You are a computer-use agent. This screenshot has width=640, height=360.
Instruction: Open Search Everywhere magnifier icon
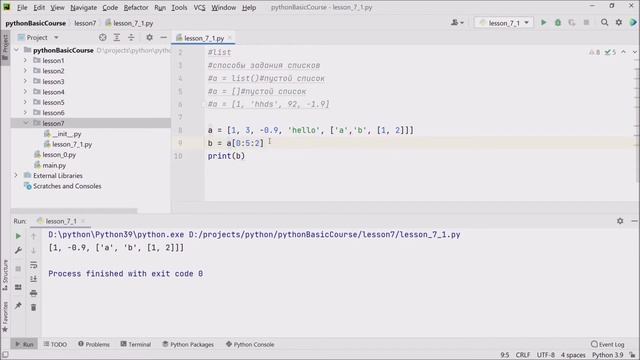click(604, 23)
